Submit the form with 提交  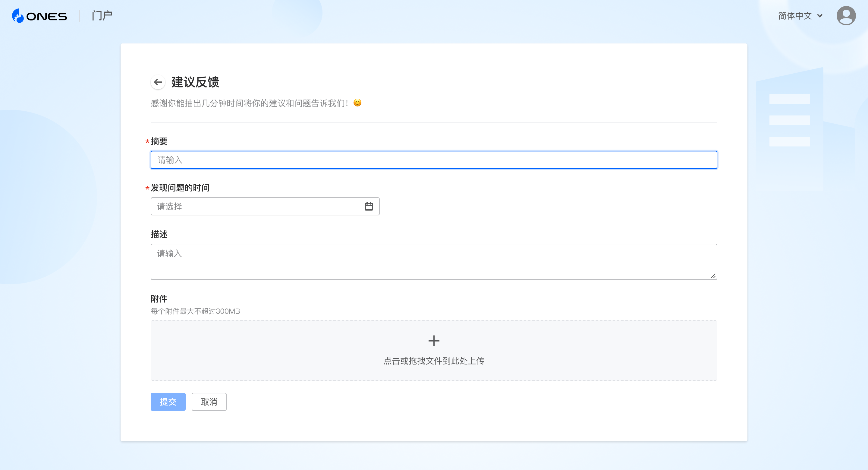168,402
